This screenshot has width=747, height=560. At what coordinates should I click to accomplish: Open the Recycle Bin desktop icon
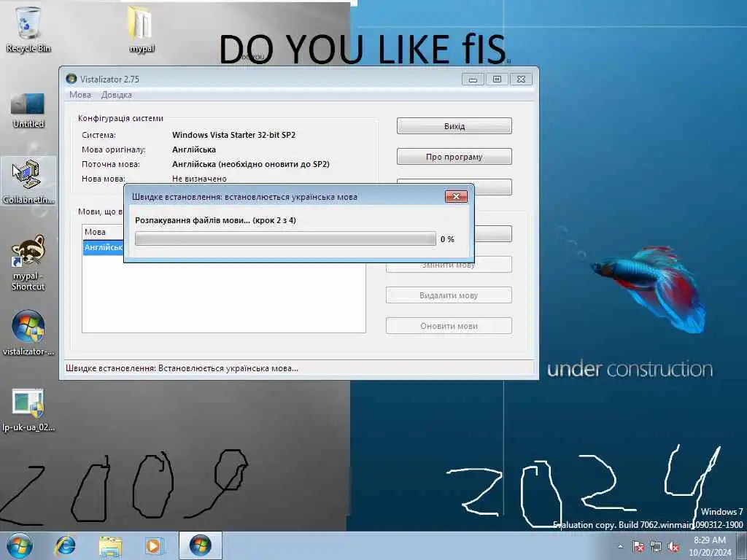(x=28, y=28)
